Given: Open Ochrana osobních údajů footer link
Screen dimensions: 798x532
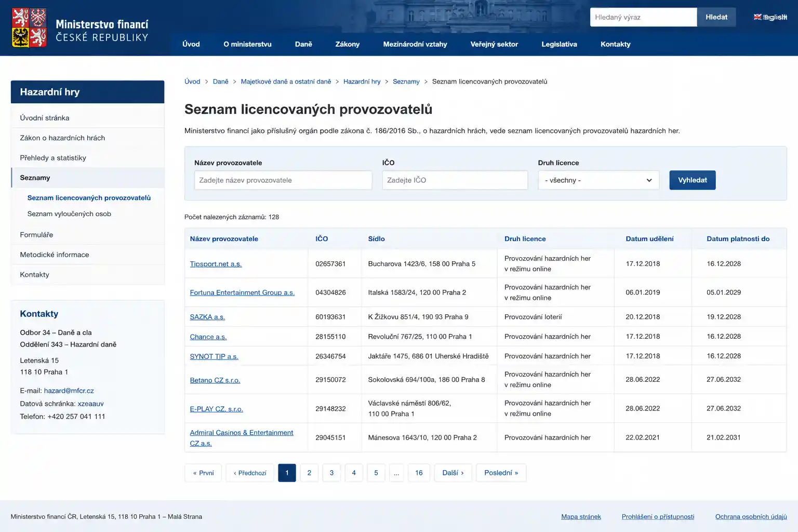Looking at the screenshot, I should click(x=751, y=516).
